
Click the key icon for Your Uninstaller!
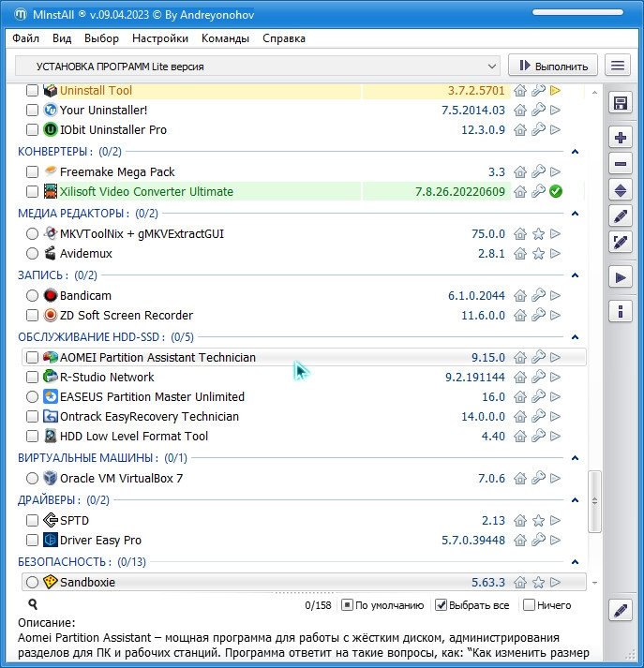[x=538, y=110]
